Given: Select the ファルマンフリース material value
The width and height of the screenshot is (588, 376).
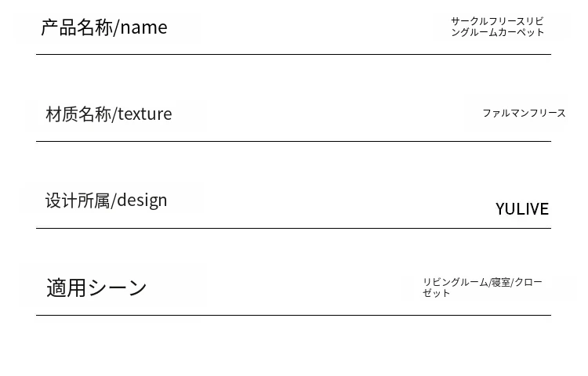Looking at the screenshot, I should pyautogui.click(x=524, y=113).
